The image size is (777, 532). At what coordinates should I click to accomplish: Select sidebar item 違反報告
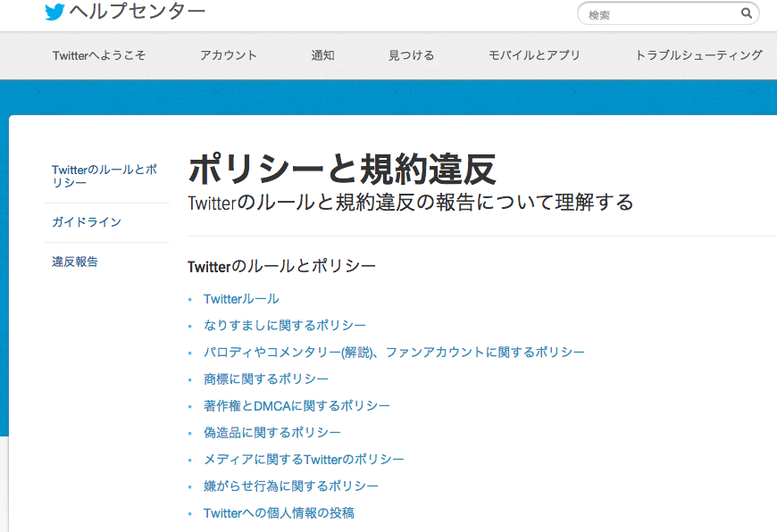pyautogui.click(x=75, y=262)
